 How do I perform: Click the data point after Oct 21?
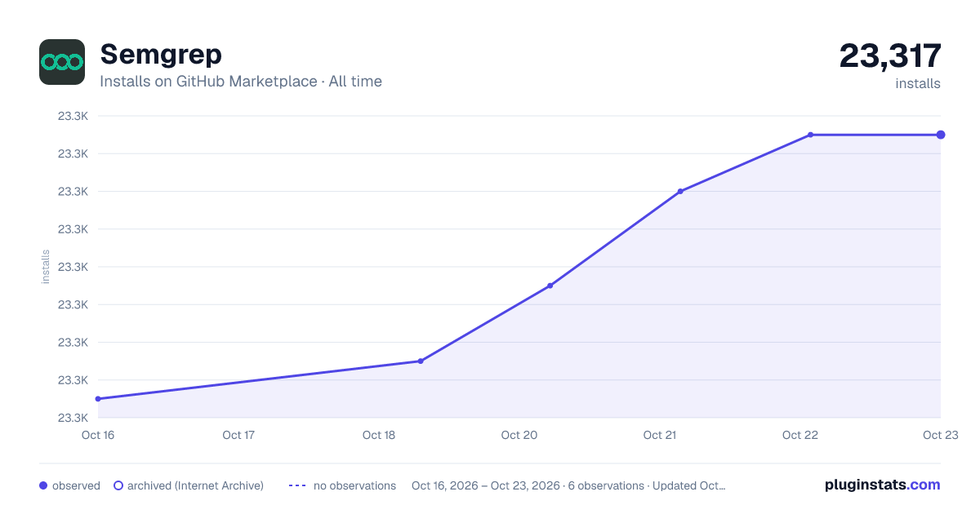[680, 192]
